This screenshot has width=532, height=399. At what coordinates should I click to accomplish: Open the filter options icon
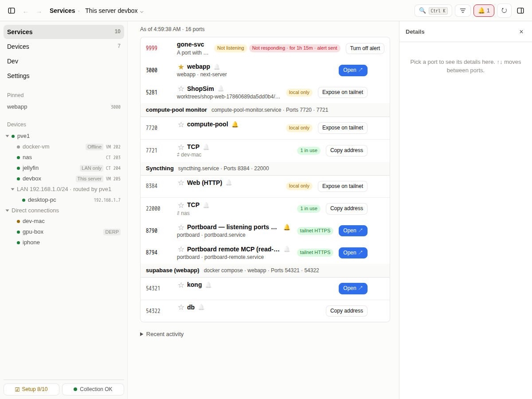tap(463, 11)
